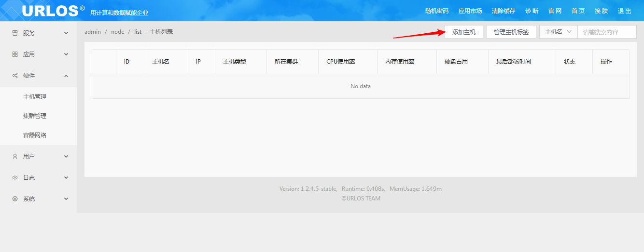Click the 管理主机标签 button
This screenshot has width=644, height=252.
coord(511,32)
